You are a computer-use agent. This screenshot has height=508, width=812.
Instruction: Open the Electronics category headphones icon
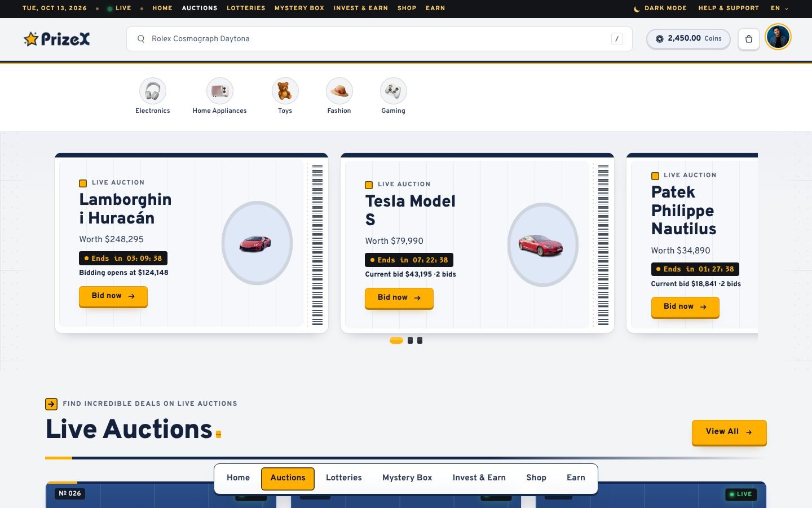tap(153, 91)
